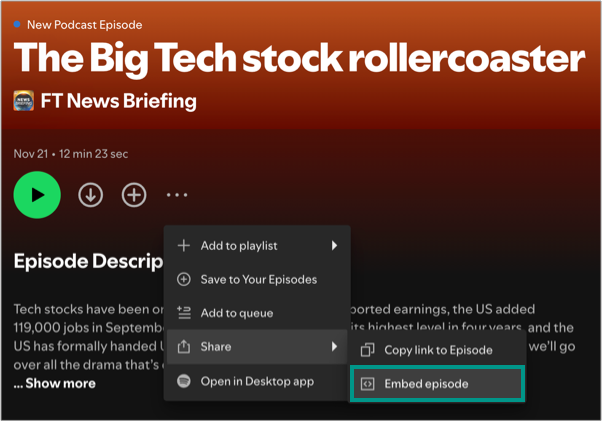Select Open in Desktop app

(257, 381)
